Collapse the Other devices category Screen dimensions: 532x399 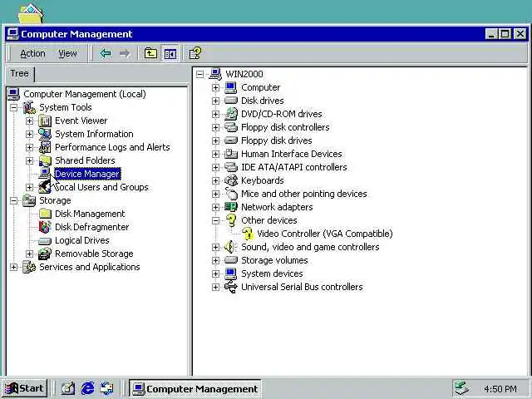pos(215,220)
